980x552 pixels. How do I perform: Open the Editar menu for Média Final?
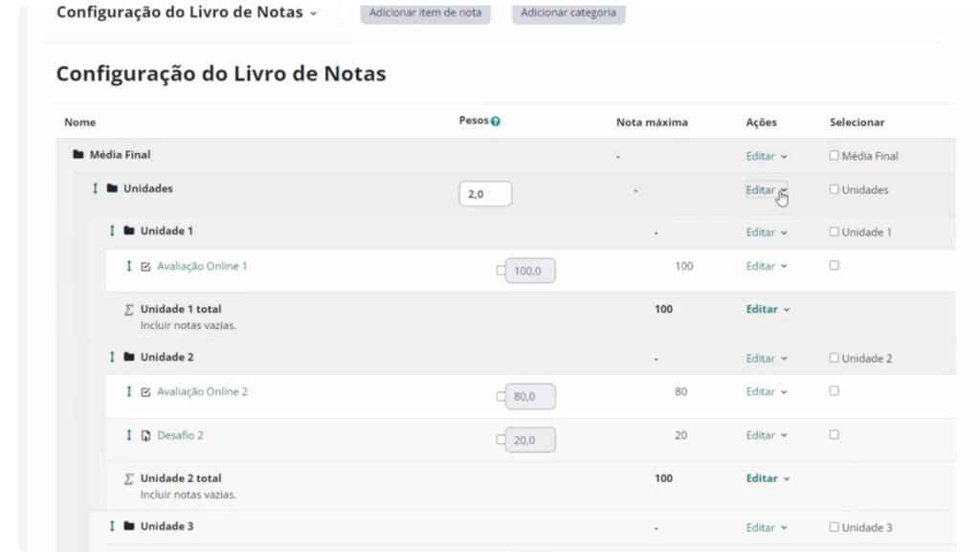point(766,156)
